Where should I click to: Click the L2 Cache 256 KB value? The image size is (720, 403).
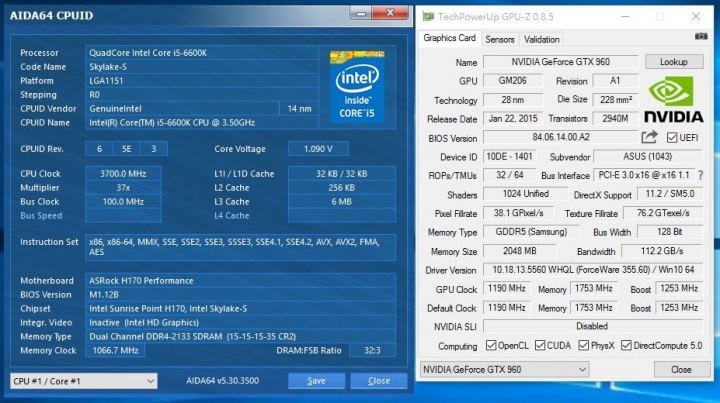pos(342,188)
